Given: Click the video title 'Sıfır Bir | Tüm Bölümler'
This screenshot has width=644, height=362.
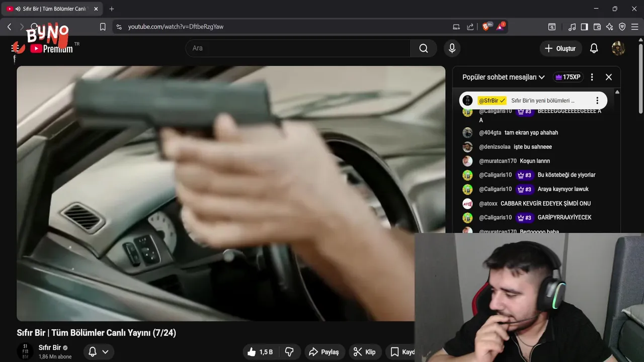Looking at the screenshot, I should point(97,333).
